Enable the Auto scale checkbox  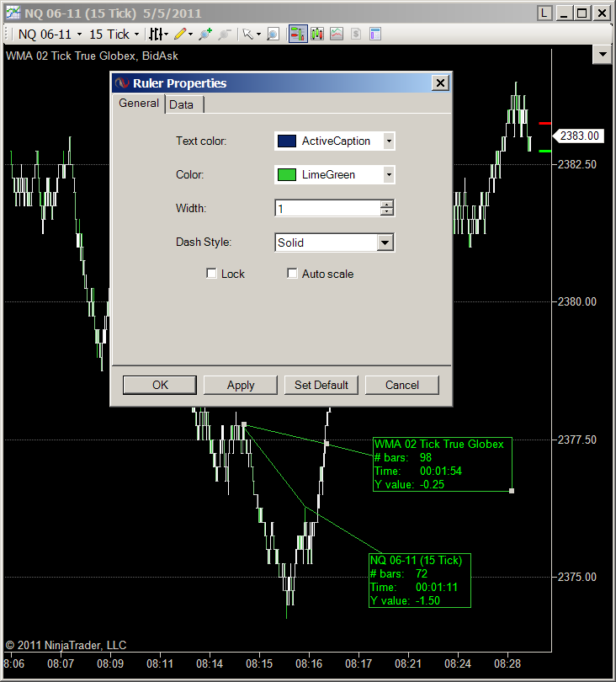(292, 274)
